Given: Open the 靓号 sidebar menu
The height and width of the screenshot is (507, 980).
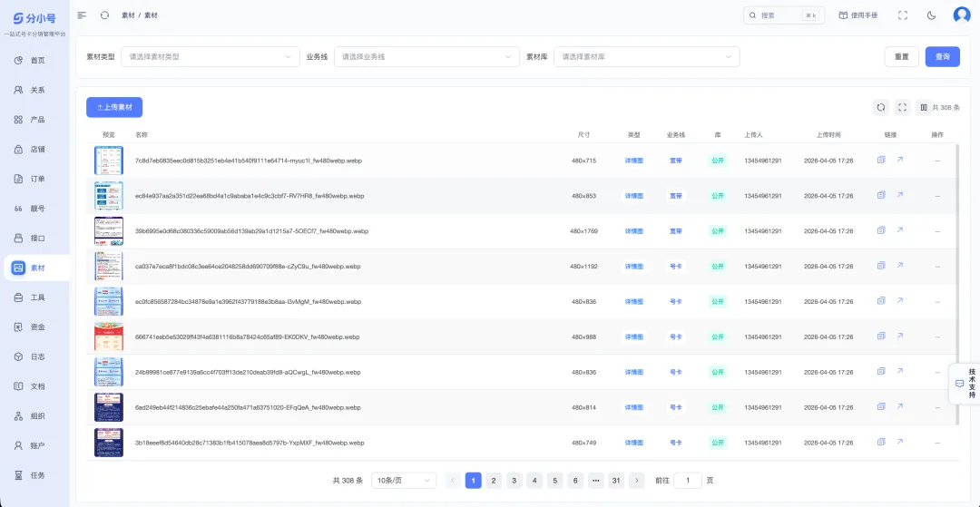Looking at the screenshot, I should pos(35,209).
